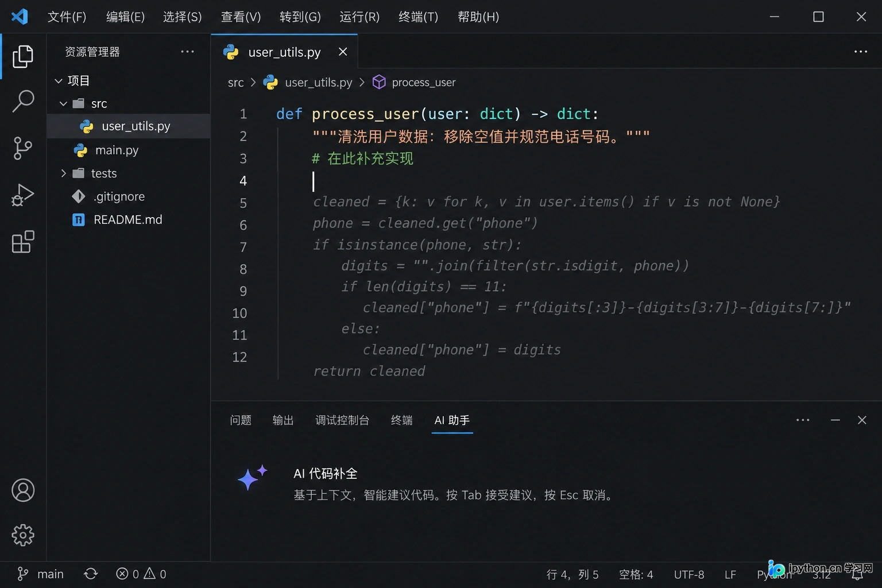Image resolution: width=882 pixels, height=588 pixels.
Task: Click the git branch main indicator
Action: click(40, 574)
